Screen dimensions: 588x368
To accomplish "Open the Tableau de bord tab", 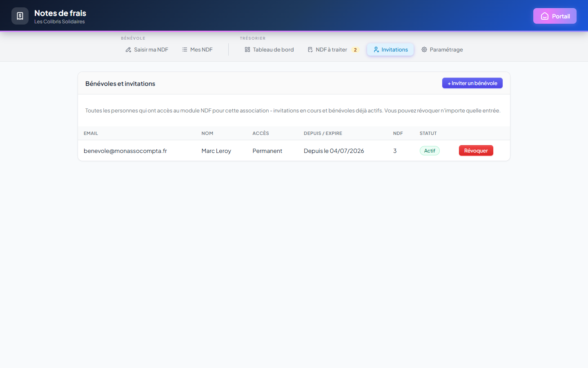I will tap(269, 49).
